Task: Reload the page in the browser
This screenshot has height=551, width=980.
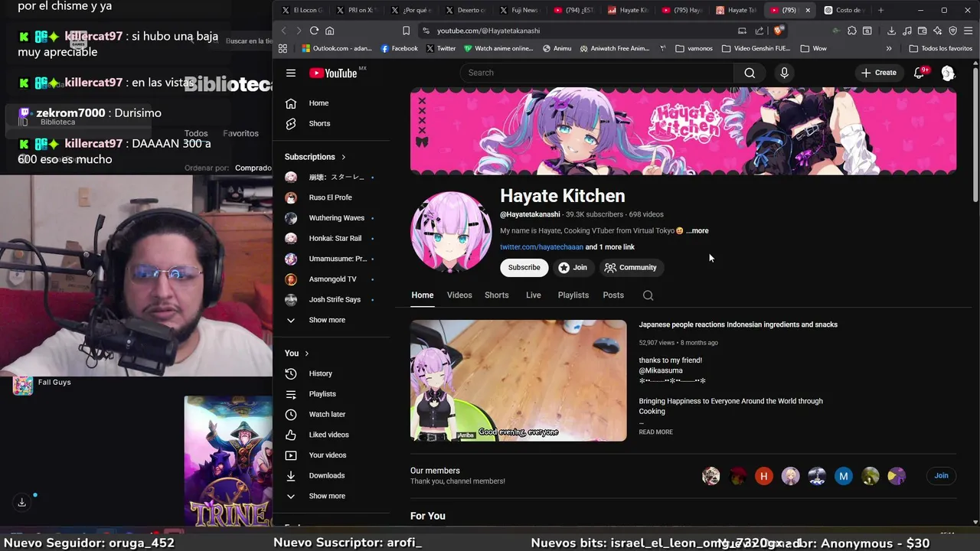Action: pos(314,31)
